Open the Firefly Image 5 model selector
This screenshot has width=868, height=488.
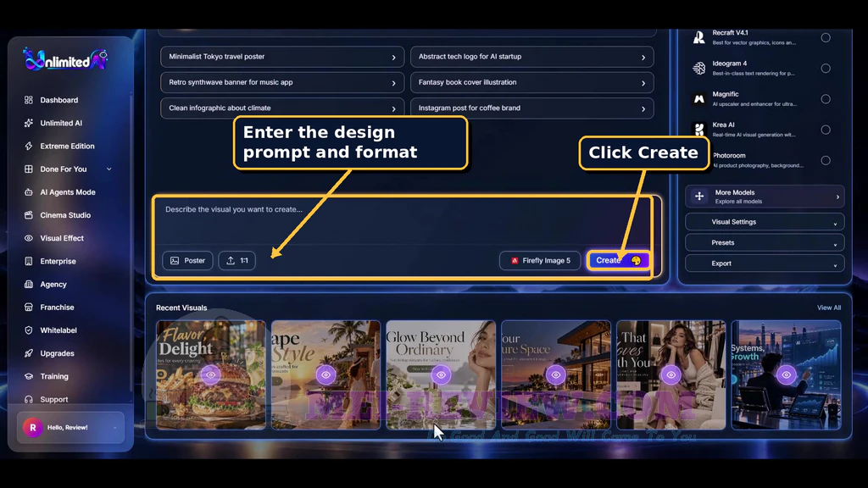[x=540, y=261]
